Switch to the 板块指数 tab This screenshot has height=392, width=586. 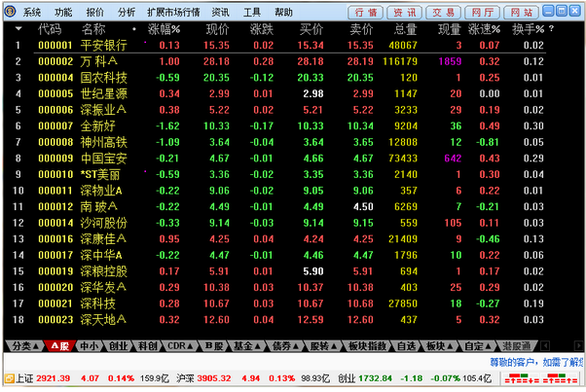coord(367,346)
